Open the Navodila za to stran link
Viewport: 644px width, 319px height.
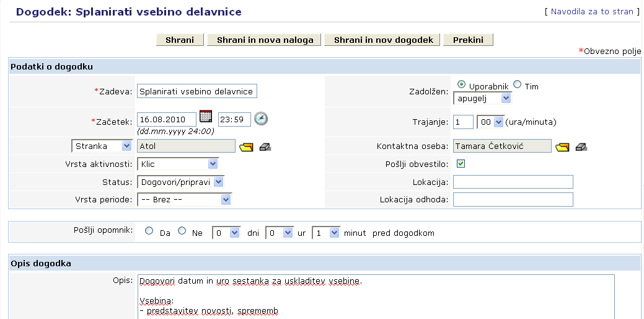tap(592, 12)
